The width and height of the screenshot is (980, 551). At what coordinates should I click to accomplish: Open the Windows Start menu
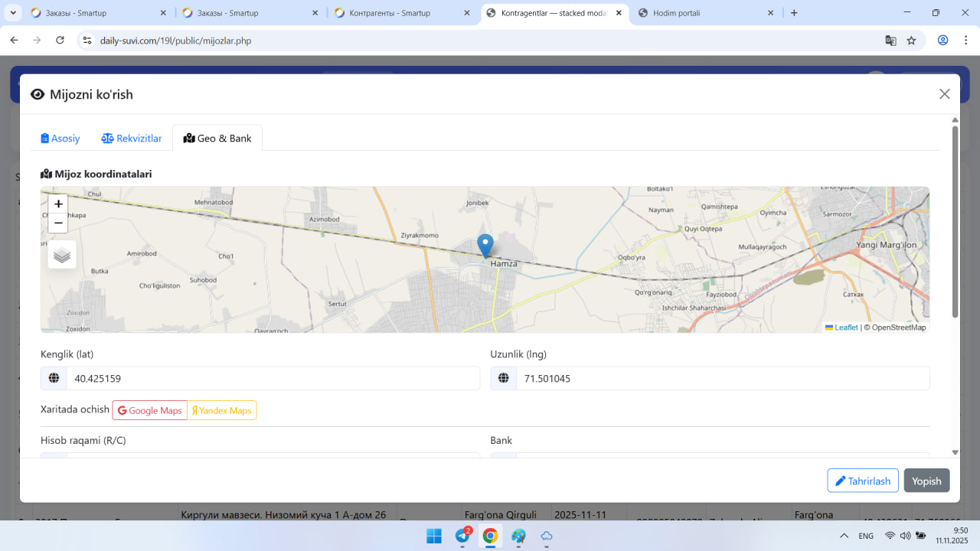[433, 536]
